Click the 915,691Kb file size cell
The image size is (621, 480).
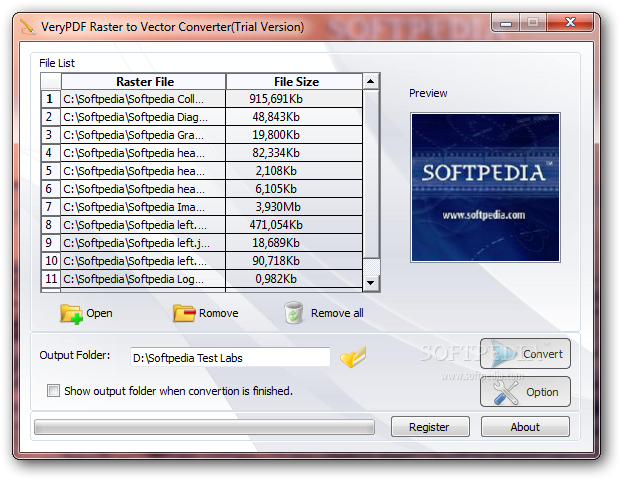coord(294,99)
